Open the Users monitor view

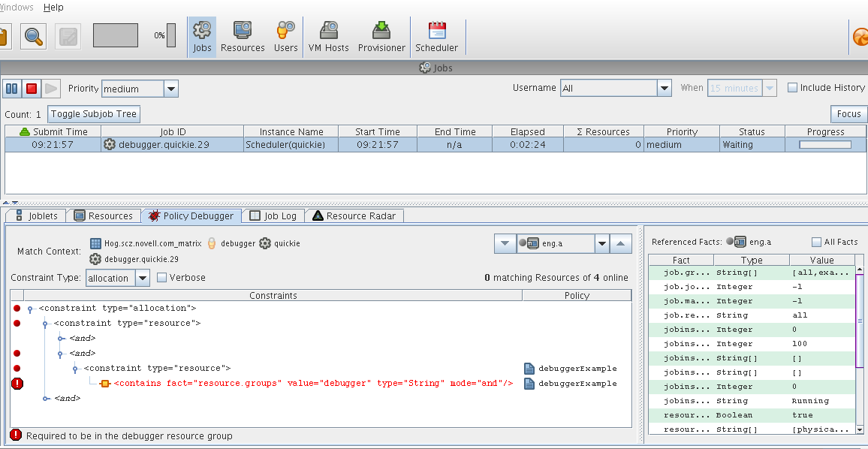[285, 37]
